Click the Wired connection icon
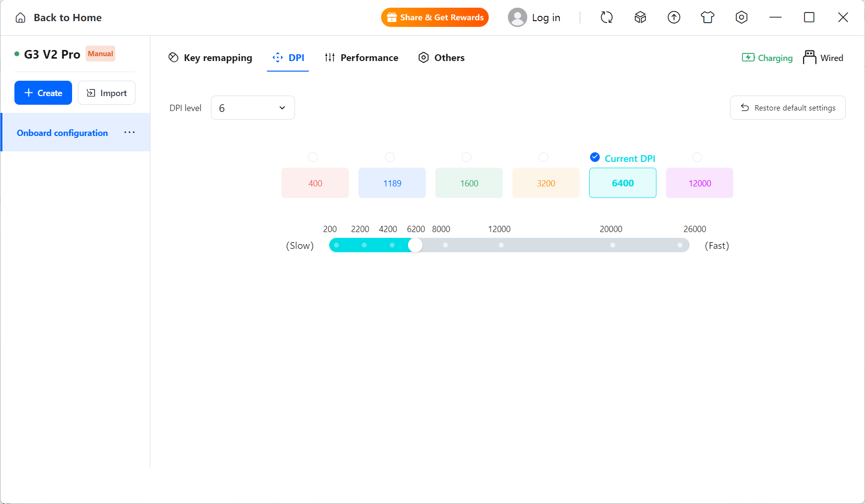 (809, 57)
